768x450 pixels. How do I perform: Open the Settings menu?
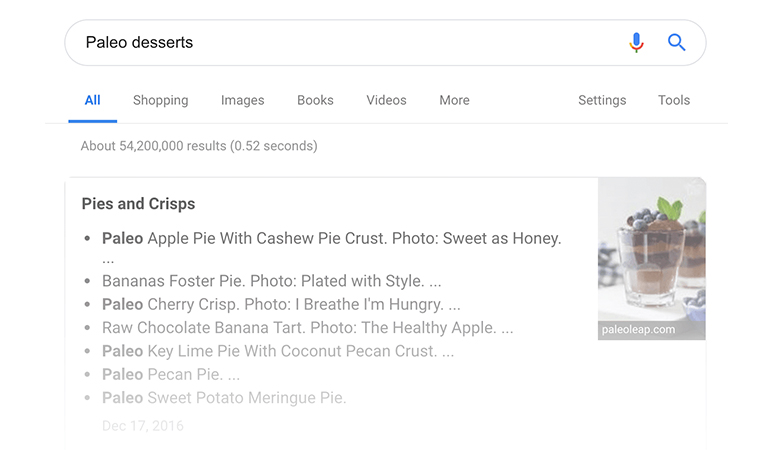(602, 100)
